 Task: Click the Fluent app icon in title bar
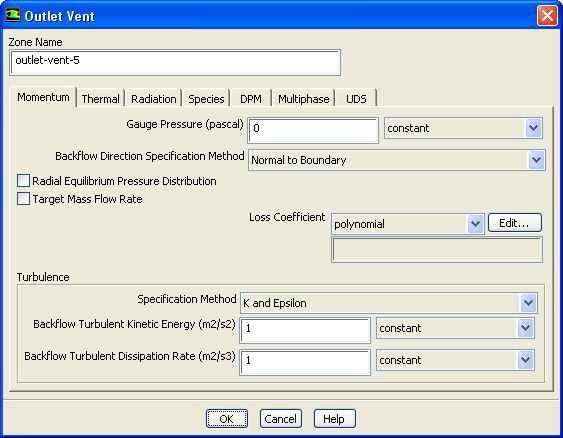point(13,15)
